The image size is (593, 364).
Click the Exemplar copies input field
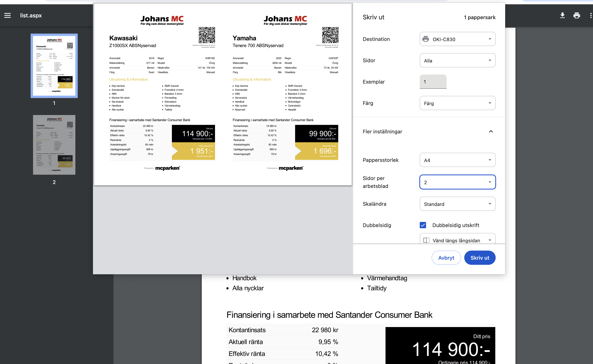point(433,82)
